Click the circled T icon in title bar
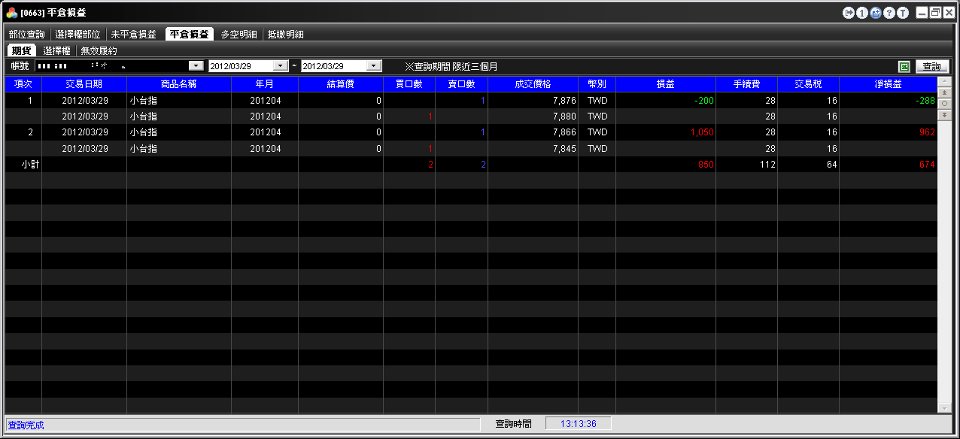The height and width of the screenshot is (439, 960). click(x=902, y=13)
